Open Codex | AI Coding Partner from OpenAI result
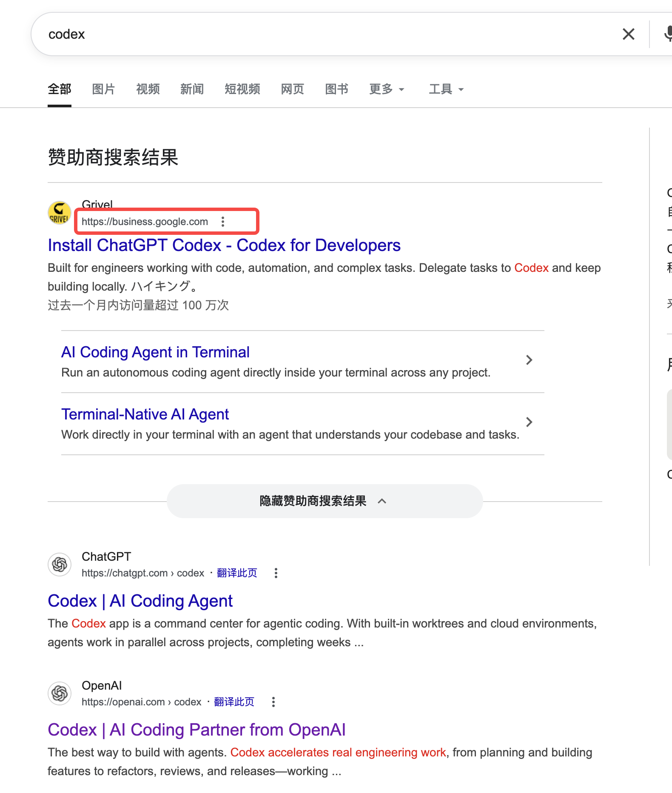 point(196,730)
